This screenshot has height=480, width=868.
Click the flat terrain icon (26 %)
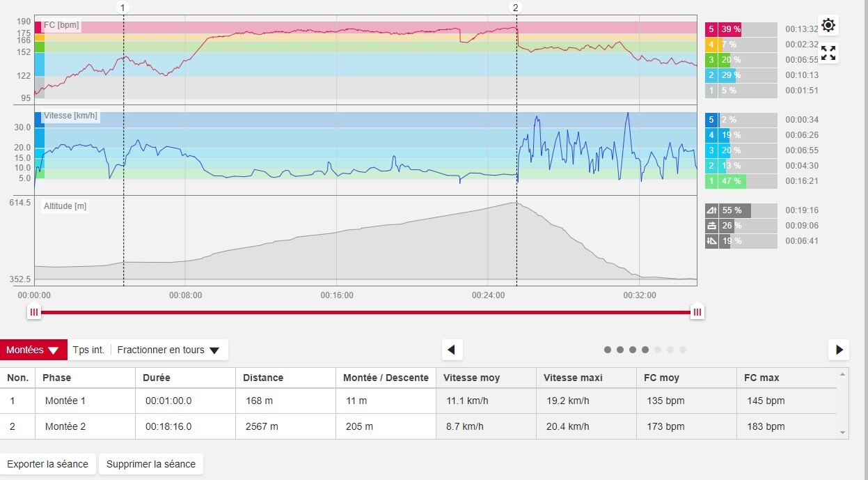[711, 226]
